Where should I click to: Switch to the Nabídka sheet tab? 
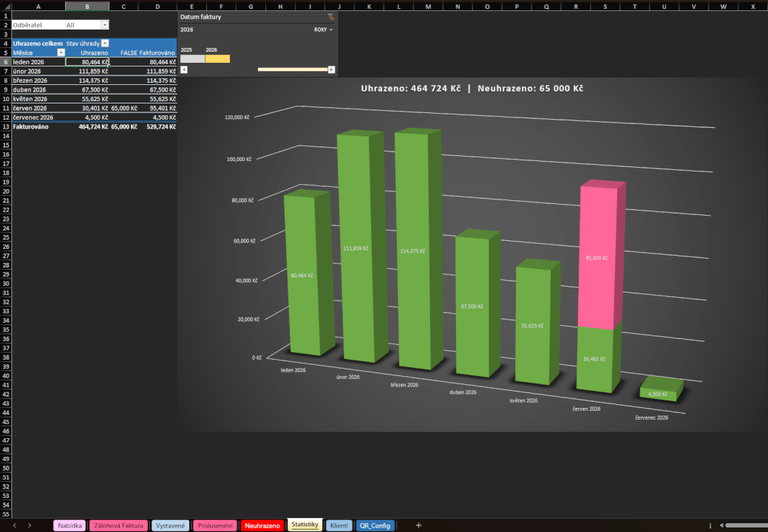[x=69, y=525]
